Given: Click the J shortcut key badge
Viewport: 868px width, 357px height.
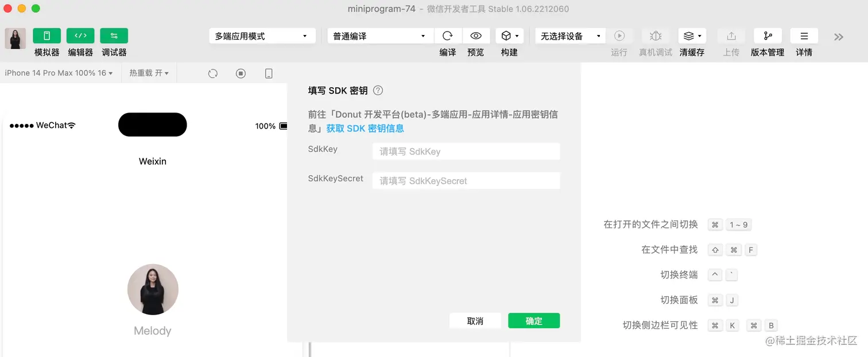Looking at the screenshot, I should click(x=733, y=301).
